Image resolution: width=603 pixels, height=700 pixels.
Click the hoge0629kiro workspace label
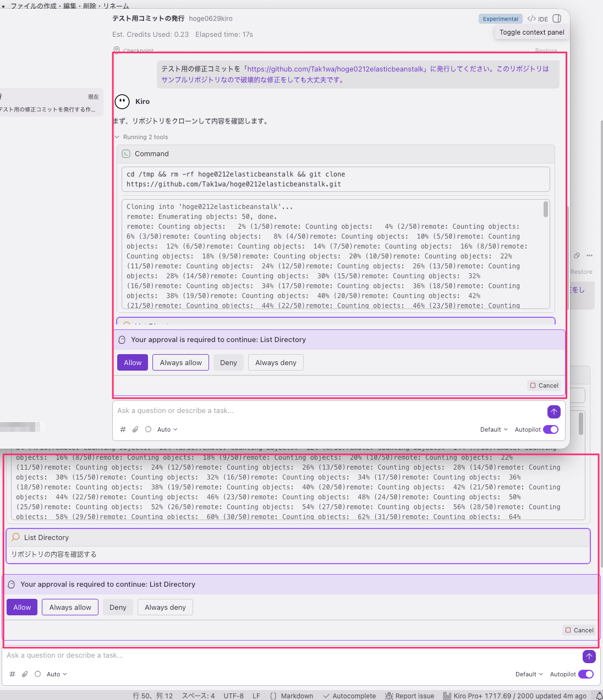click(211, 19)
